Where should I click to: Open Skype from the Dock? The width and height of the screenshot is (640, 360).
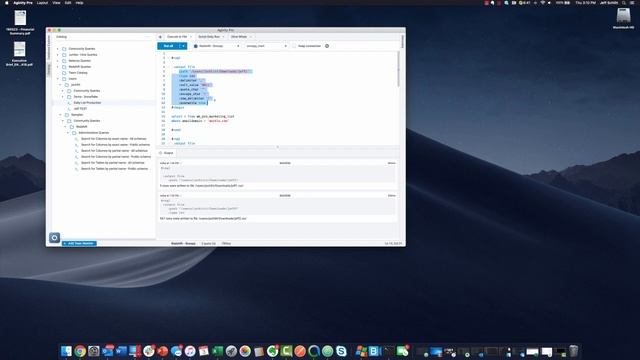point(341,351)
